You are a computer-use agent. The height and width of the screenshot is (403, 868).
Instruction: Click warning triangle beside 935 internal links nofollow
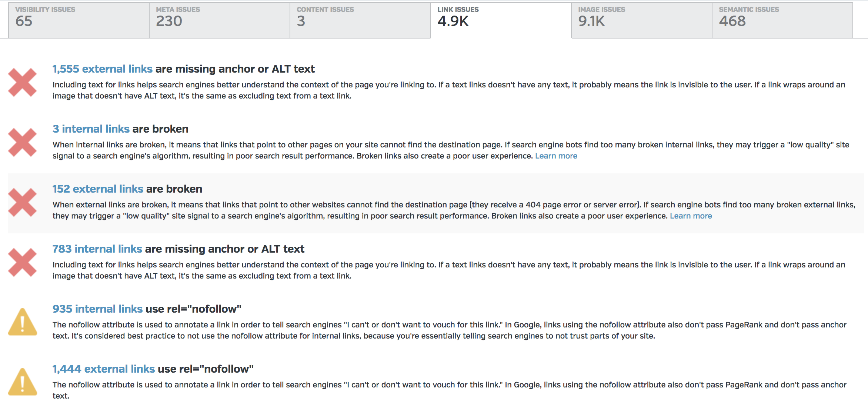(22, 322)
